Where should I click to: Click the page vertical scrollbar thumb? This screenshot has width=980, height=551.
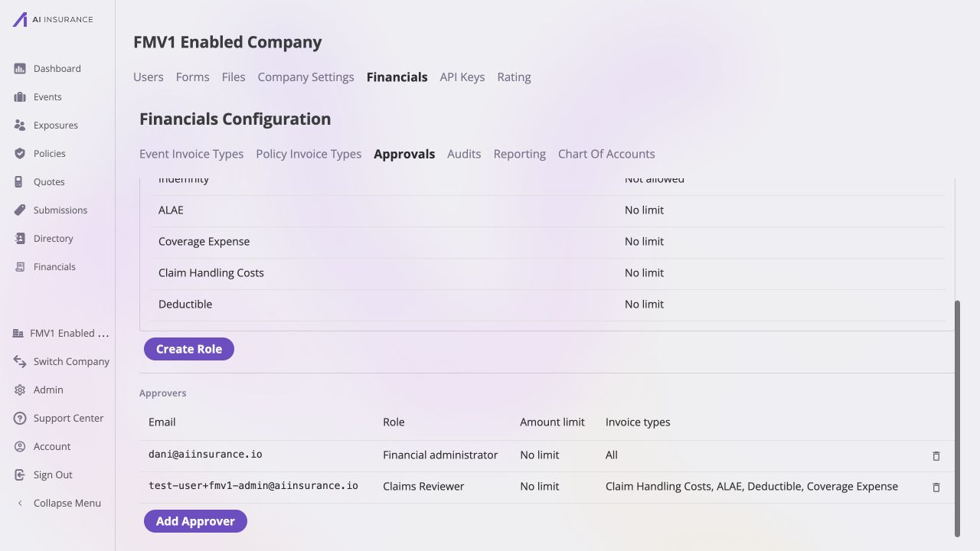(957, 419)
